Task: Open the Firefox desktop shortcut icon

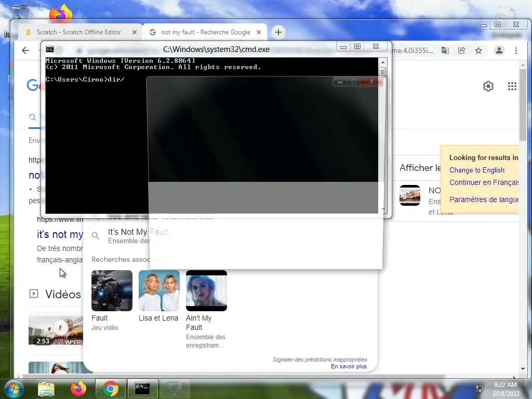Action: (x=61, y=12)
